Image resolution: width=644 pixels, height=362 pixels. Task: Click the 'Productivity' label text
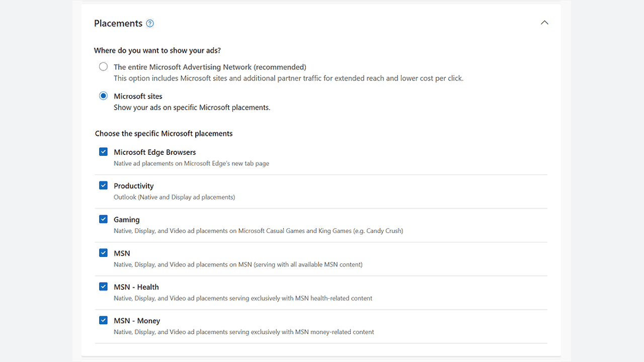(133, 186)
